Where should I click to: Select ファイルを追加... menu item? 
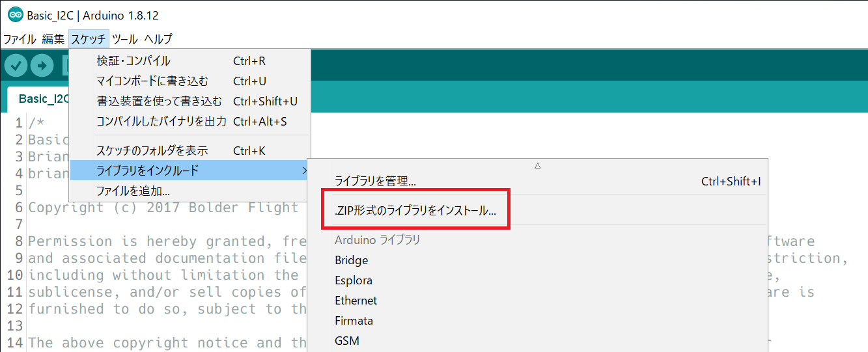tap(133, 191)
